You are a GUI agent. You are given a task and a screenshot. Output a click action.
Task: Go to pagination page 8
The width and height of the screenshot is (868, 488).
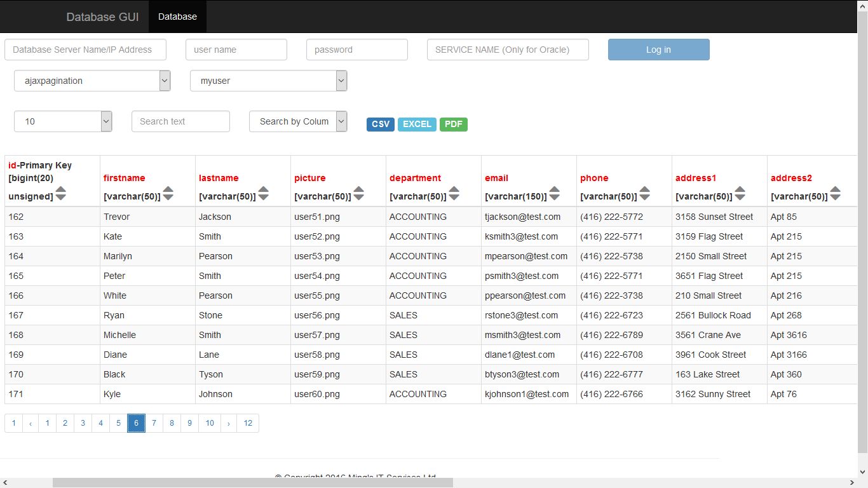(x=172, y=423)
